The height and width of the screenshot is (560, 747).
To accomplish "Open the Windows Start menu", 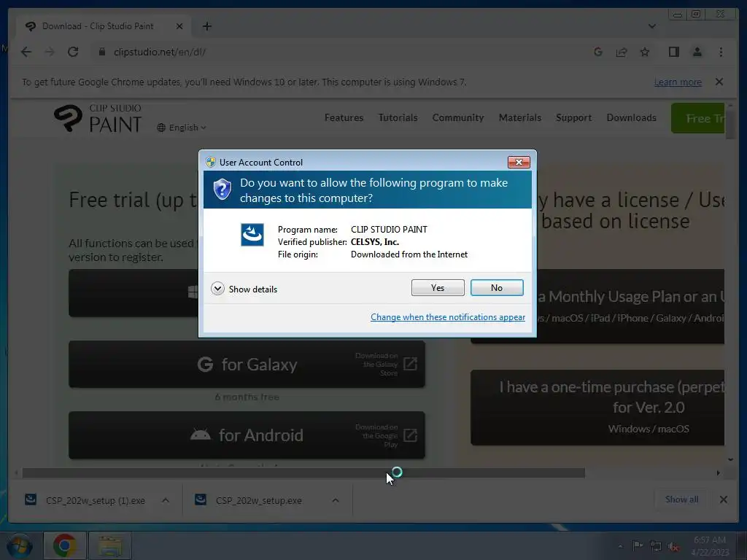I will pos(20,545).
